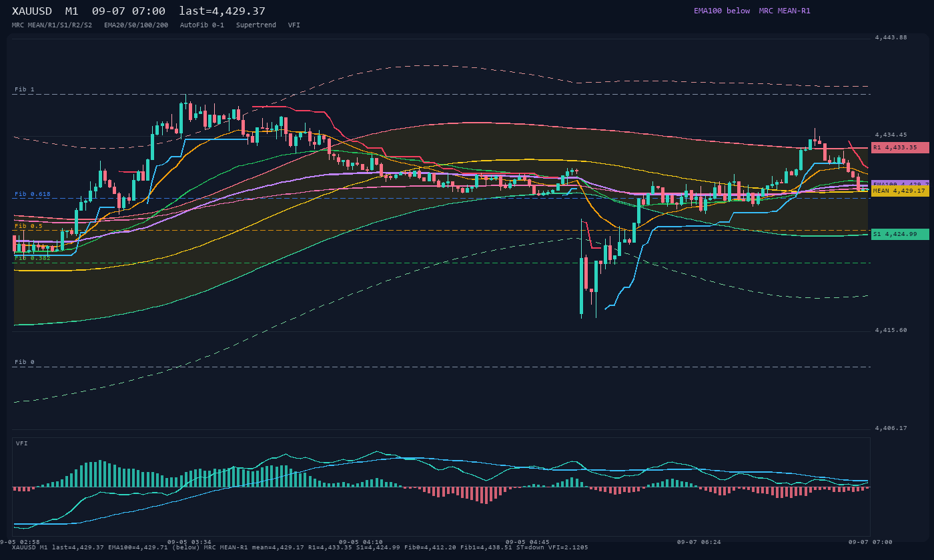The width and height of the screenshot is (934, 560).
Task: Select the VFI label in the indicator list
Action: point(294,25)
